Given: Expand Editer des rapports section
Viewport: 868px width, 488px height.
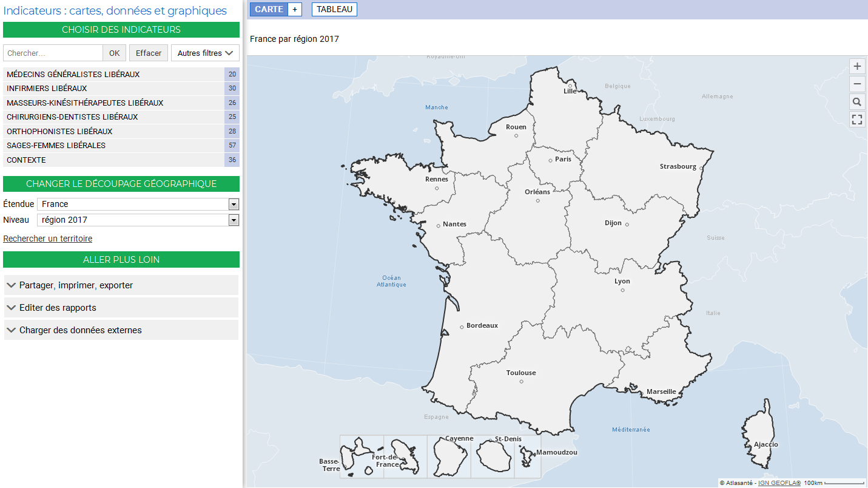Looking at the screenshot, I should pos(121,308).
